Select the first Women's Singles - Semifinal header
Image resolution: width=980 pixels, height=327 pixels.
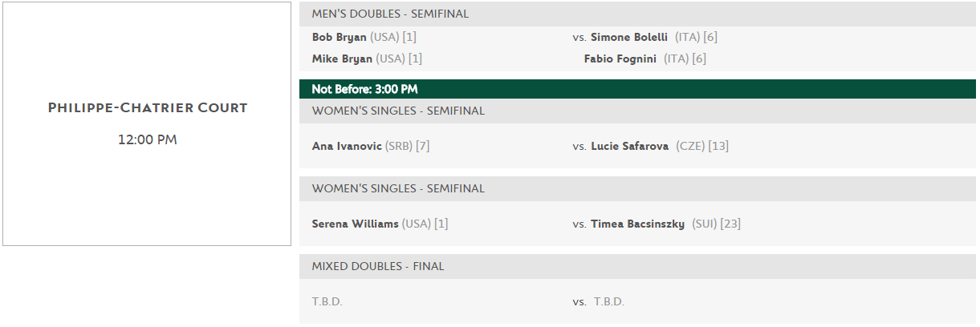637,111
